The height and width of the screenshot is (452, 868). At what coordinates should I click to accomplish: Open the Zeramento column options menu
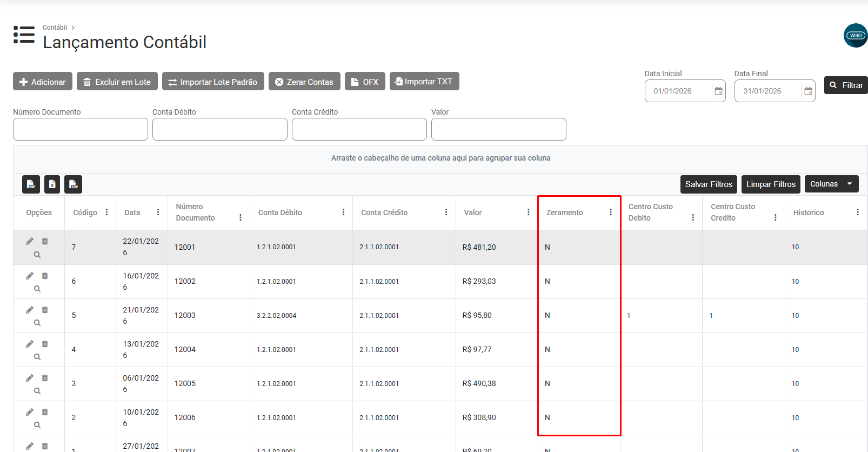(x=611, y=212)
